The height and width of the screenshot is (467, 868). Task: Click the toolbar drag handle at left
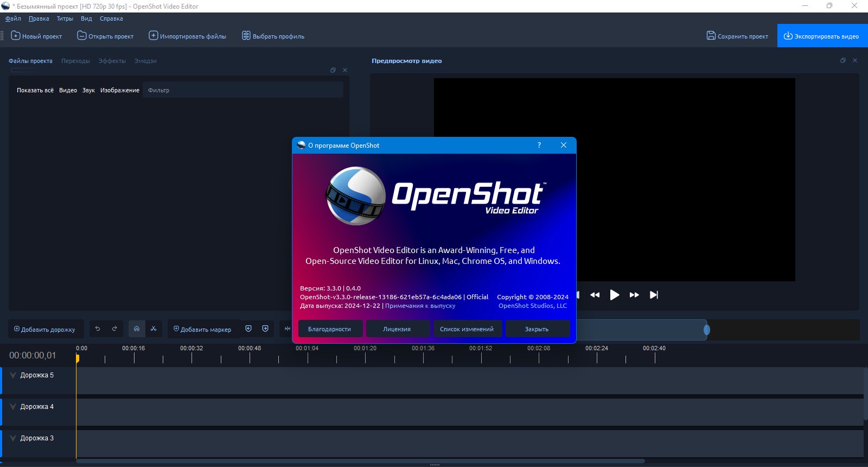pyautogui.click(x=2, y=36)
